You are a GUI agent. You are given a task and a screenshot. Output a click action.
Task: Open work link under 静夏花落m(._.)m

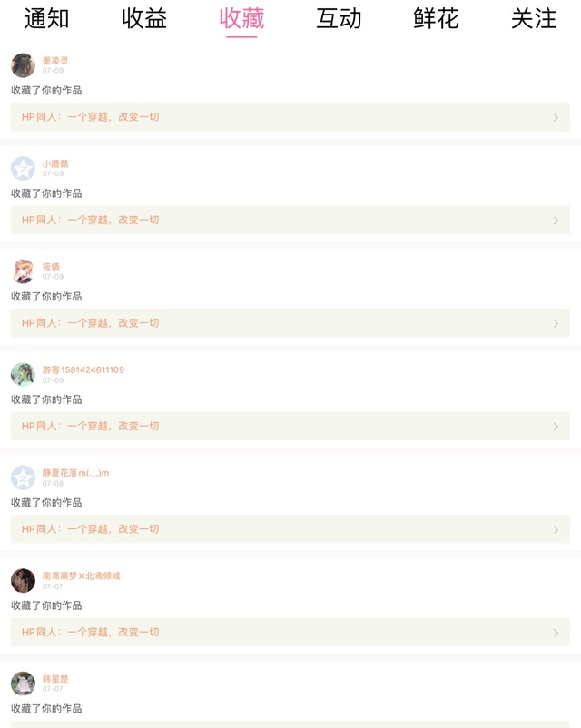coord(91,529)
